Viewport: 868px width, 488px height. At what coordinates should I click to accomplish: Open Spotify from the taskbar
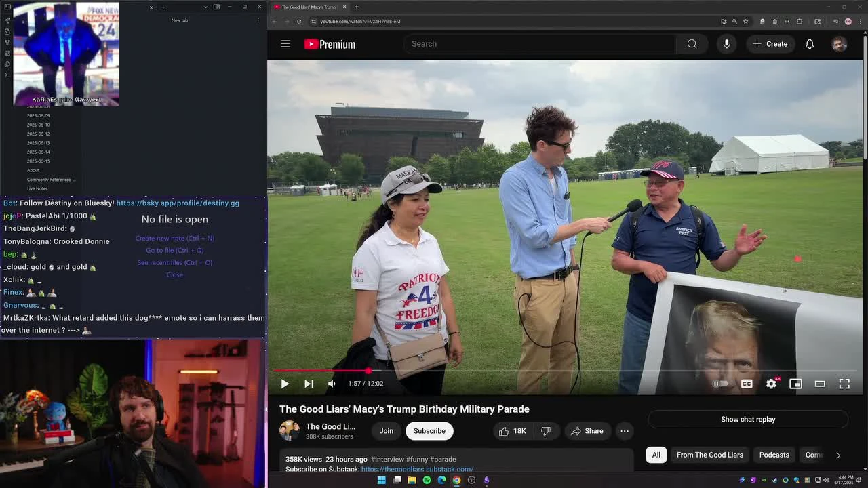click(427, 480)
